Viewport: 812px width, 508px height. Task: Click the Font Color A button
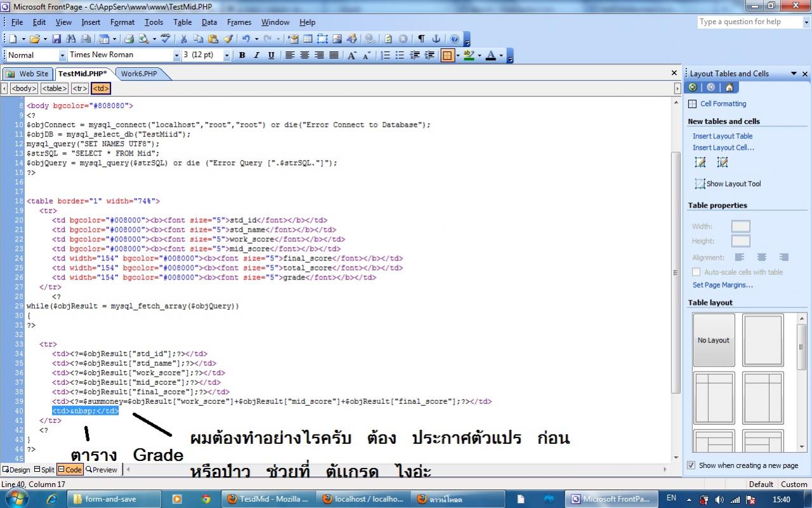pos(490,55)
